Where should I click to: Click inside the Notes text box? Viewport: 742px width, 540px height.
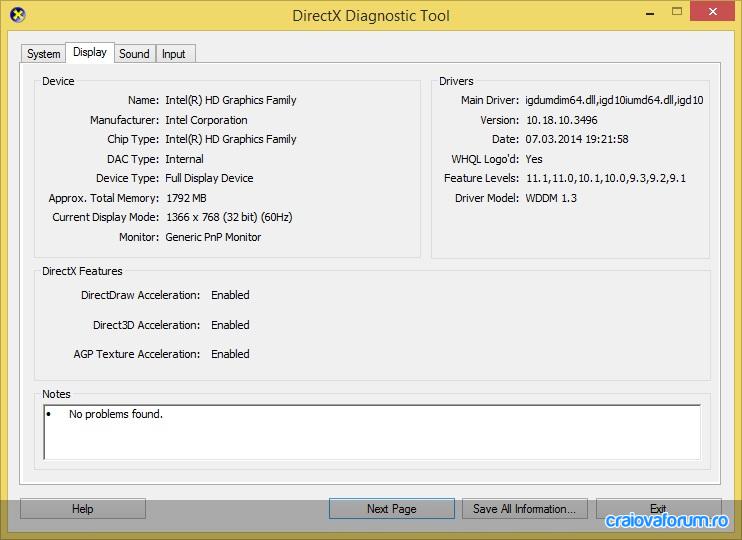point(372,432)
